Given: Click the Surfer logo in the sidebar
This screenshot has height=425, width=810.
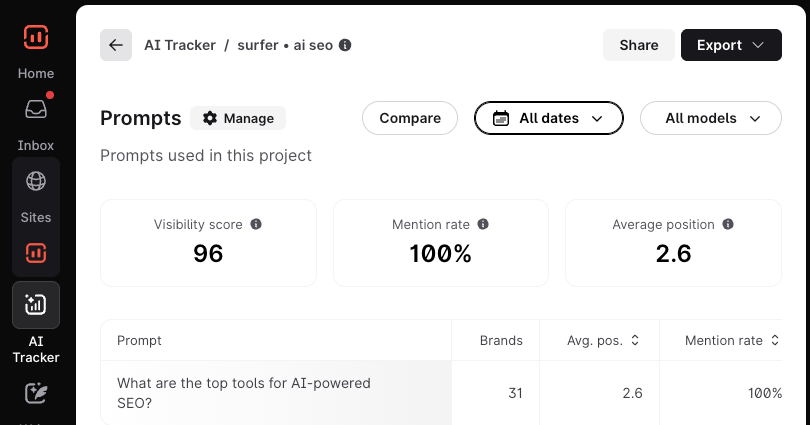Looking at the screenshot, I should coord(36,37).
